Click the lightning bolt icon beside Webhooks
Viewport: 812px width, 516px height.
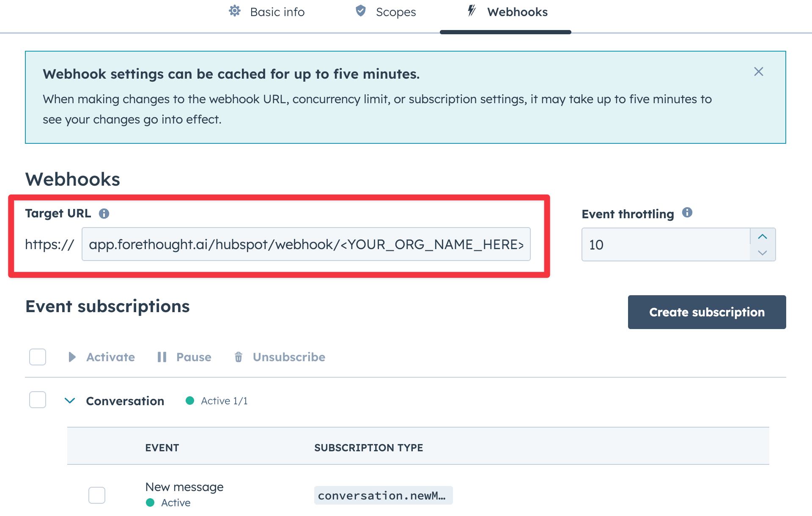click(x=472, y=11)
